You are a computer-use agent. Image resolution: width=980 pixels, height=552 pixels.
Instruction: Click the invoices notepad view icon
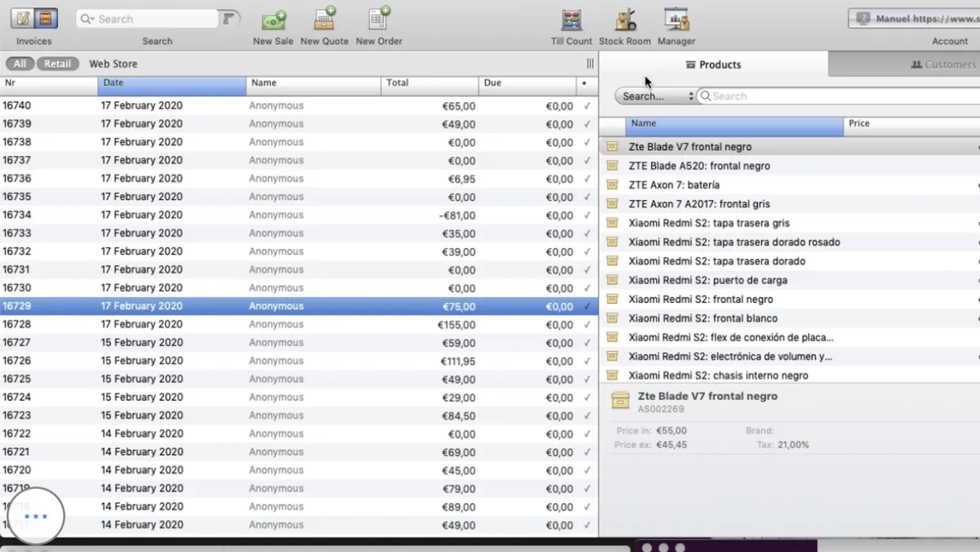click(x=22, y=18)
